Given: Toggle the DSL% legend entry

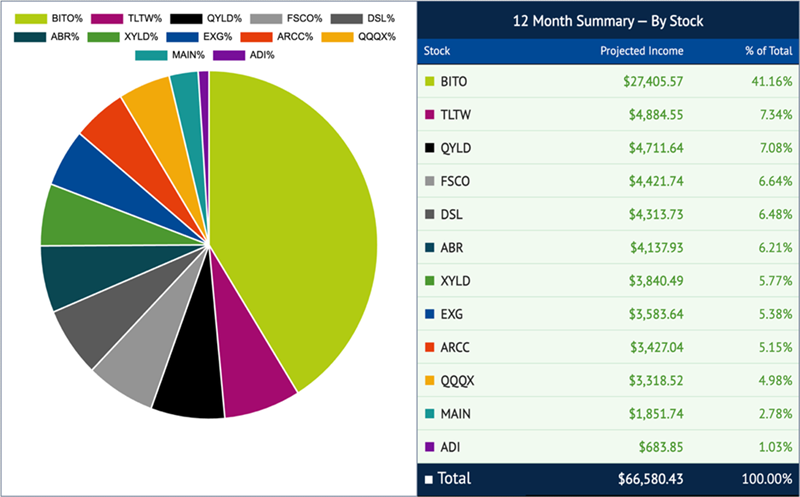Looking at the screenshot, I should pyautogui.click(x=363, y=18).
